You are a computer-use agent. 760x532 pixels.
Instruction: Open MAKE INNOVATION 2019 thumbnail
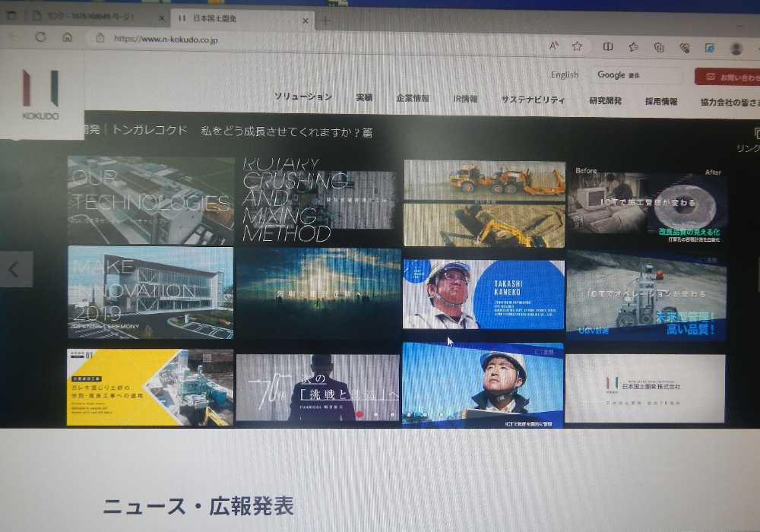tap(150, 293)
